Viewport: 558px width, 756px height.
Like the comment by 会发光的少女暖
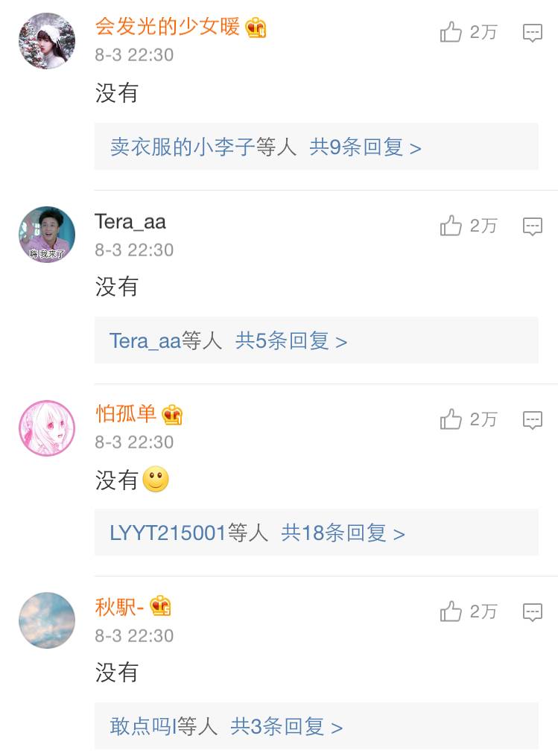point(451,32)
